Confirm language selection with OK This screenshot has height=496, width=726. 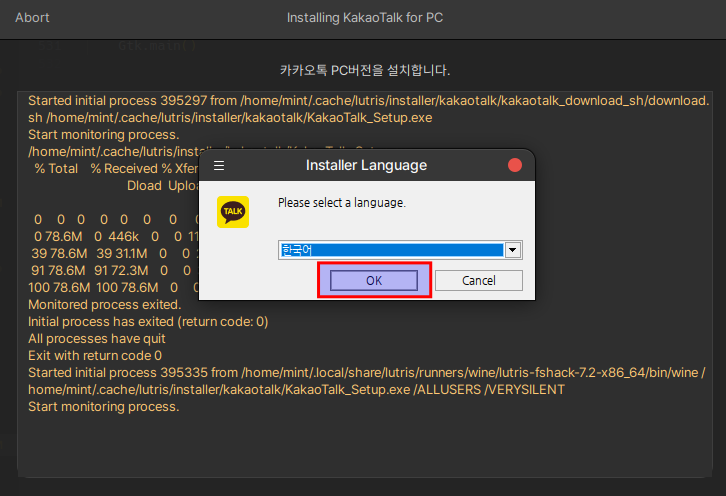coord(374,281)
